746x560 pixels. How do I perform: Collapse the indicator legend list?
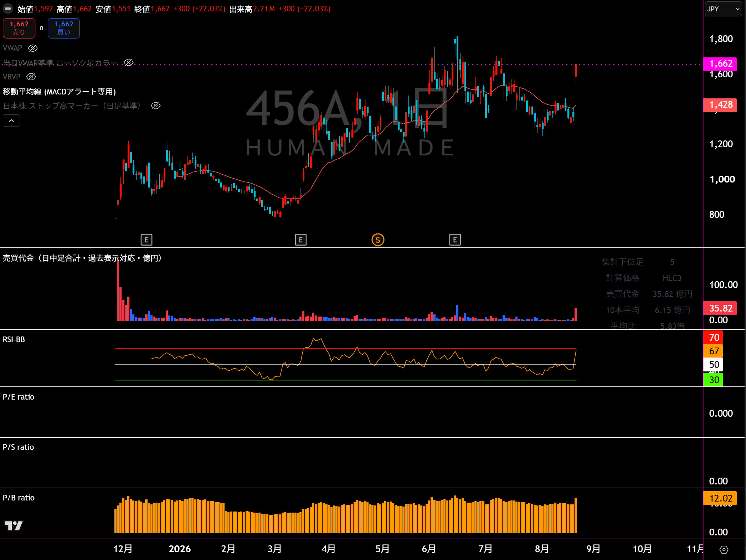(x=11, y=121)
